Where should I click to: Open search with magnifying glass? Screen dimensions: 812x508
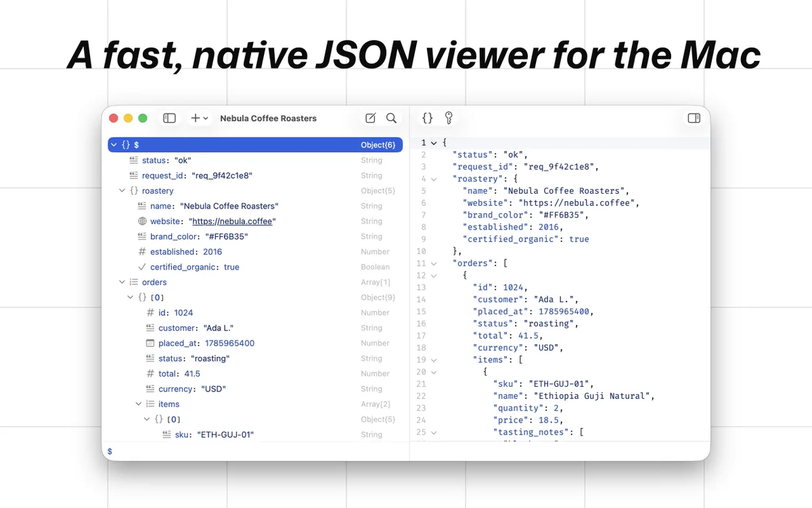(391, 118)
